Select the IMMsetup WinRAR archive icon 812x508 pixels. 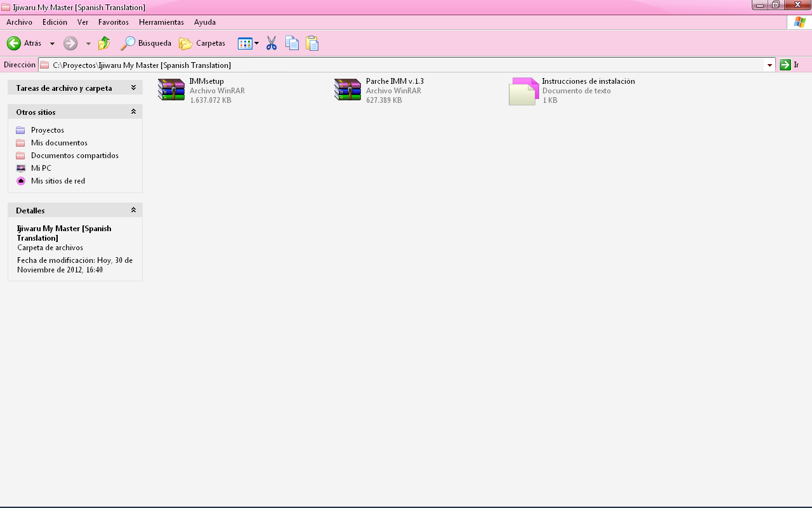click(171, 90)
